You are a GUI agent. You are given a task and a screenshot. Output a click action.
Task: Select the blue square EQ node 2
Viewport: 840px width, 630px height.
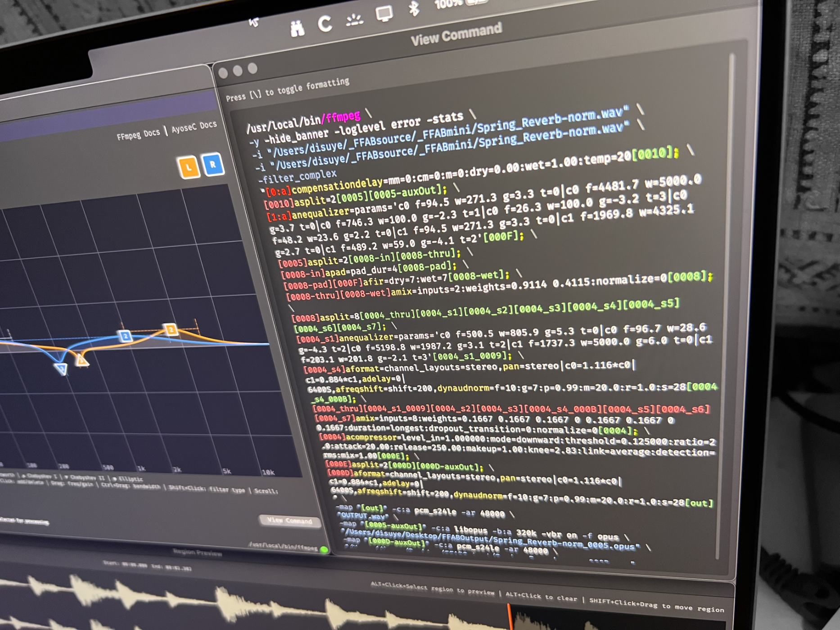pyautogui.click(x=125, y=336)
